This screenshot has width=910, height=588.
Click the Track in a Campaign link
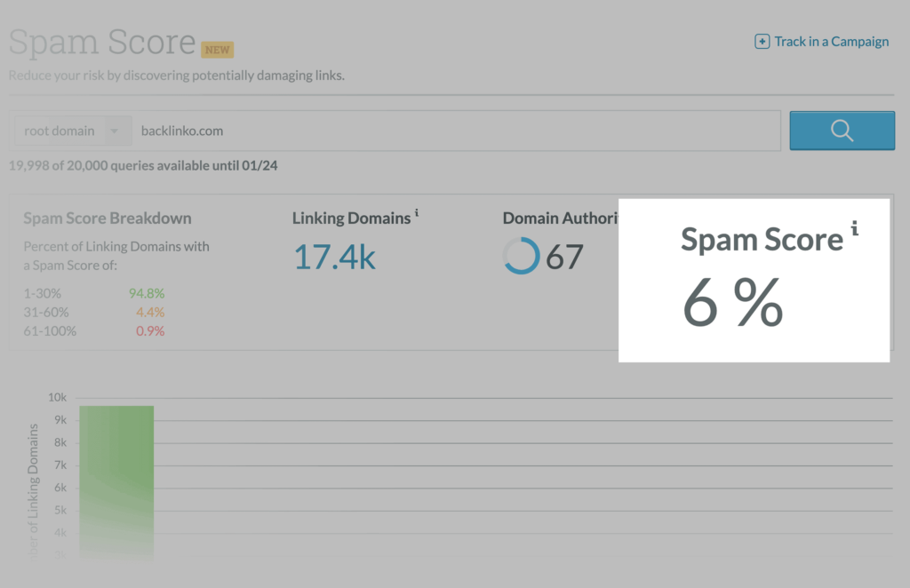coord(828,41)
